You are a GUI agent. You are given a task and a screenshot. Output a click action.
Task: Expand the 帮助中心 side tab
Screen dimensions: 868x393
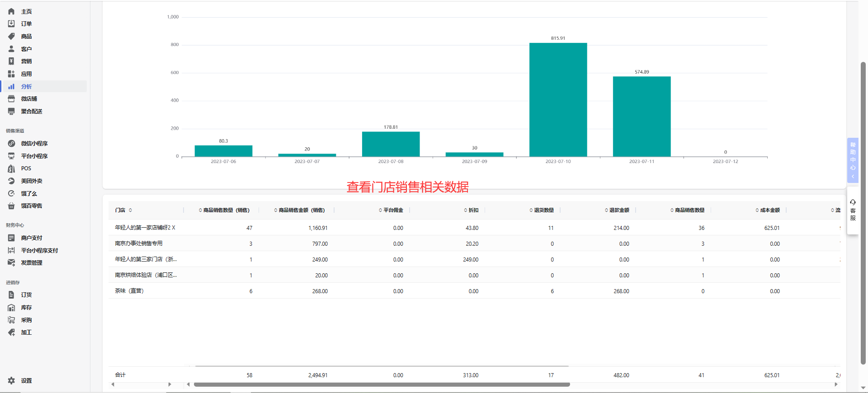pyautogui.click(x=853, y=160)
